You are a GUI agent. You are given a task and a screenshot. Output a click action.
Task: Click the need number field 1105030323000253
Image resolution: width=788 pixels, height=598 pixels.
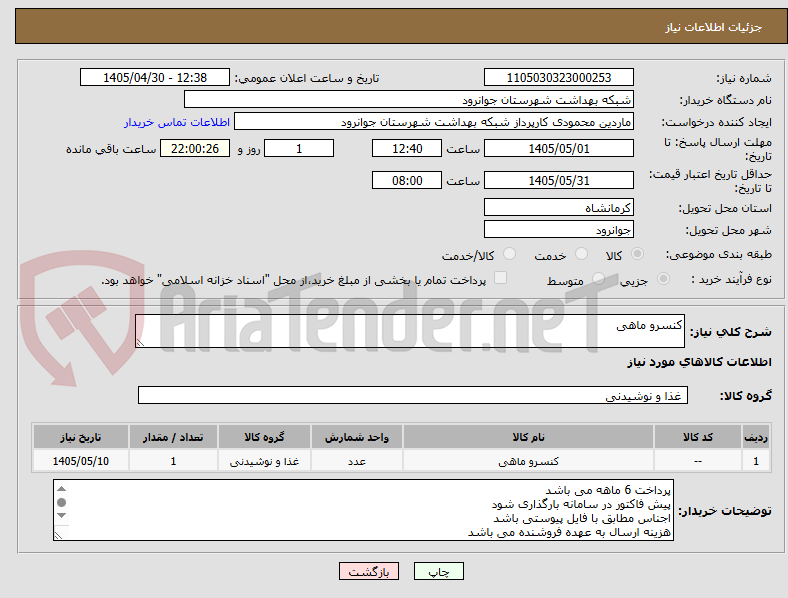tap(558, 77)
